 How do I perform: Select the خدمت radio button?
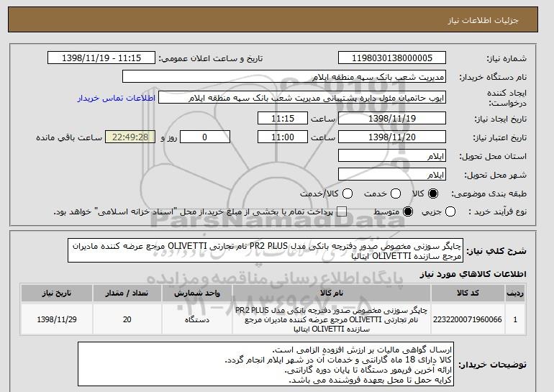pos(396,193)
